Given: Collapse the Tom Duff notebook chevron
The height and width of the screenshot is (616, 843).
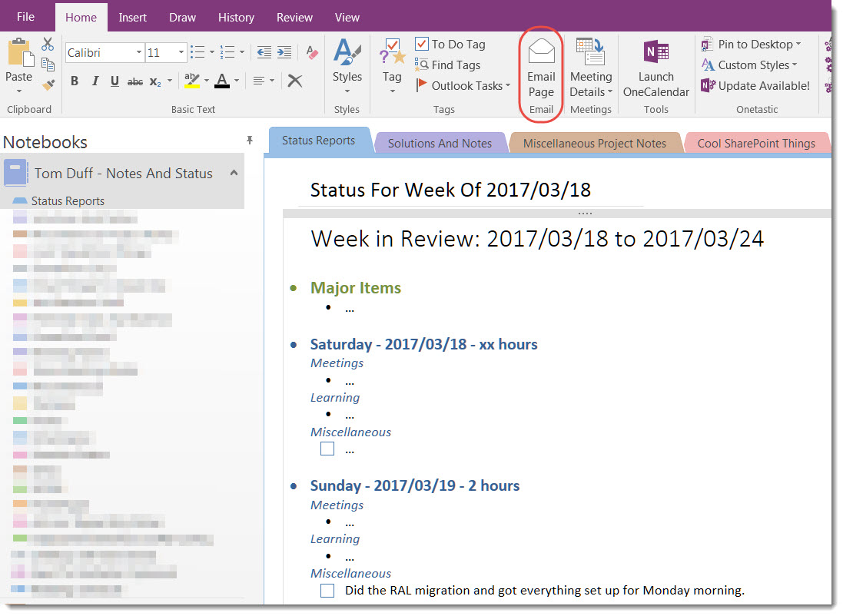Looking at the screenshot, I should pos(234,174).
